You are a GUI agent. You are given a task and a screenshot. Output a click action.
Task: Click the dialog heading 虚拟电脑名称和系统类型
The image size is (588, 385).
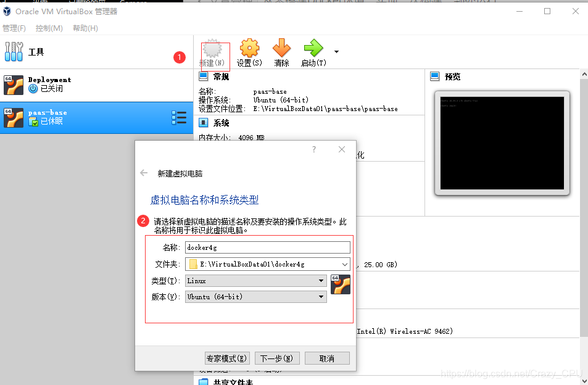pyautogui.click(x=204, y=200)
